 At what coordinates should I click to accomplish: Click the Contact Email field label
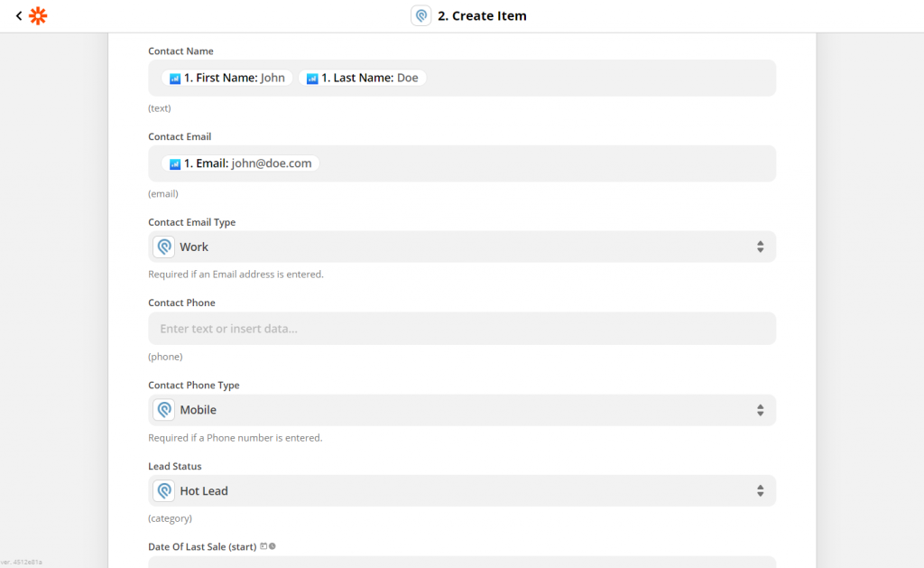[180, 137]
